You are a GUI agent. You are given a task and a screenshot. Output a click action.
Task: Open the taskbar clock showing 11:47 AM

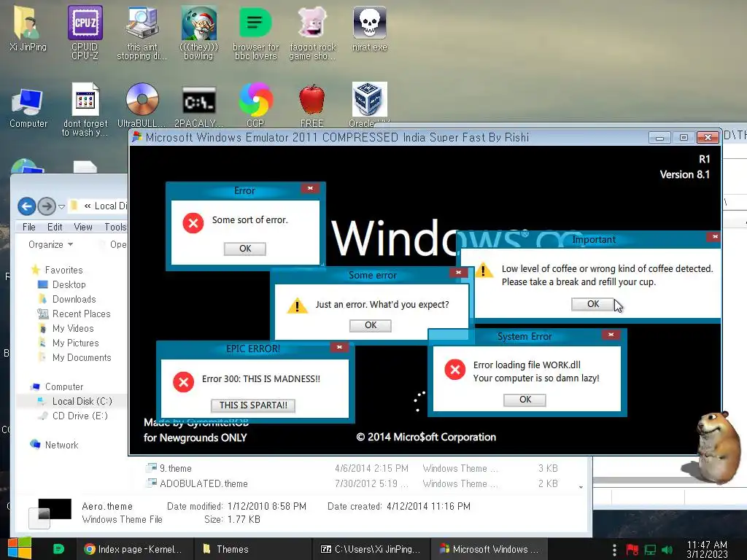point(707,549)
